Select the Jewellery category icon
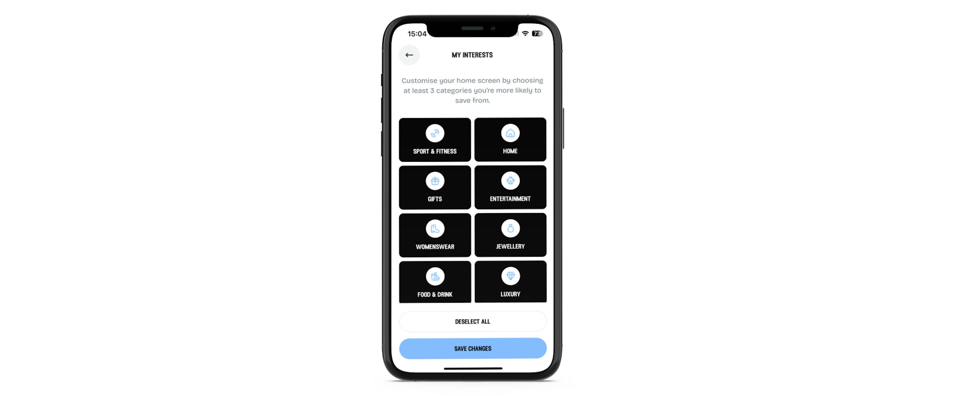Screen dimensions: 980x396 click(510, 229)
